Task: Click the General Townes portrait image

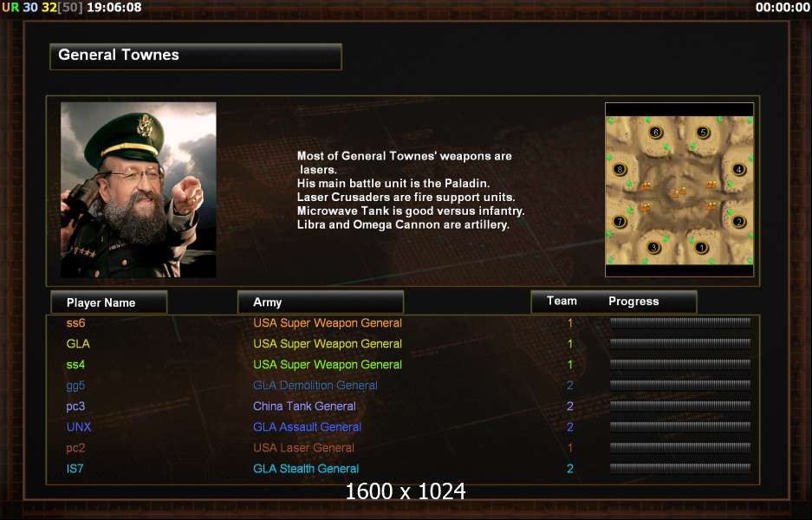Action: pyautogui.click(x=139, y=190)
